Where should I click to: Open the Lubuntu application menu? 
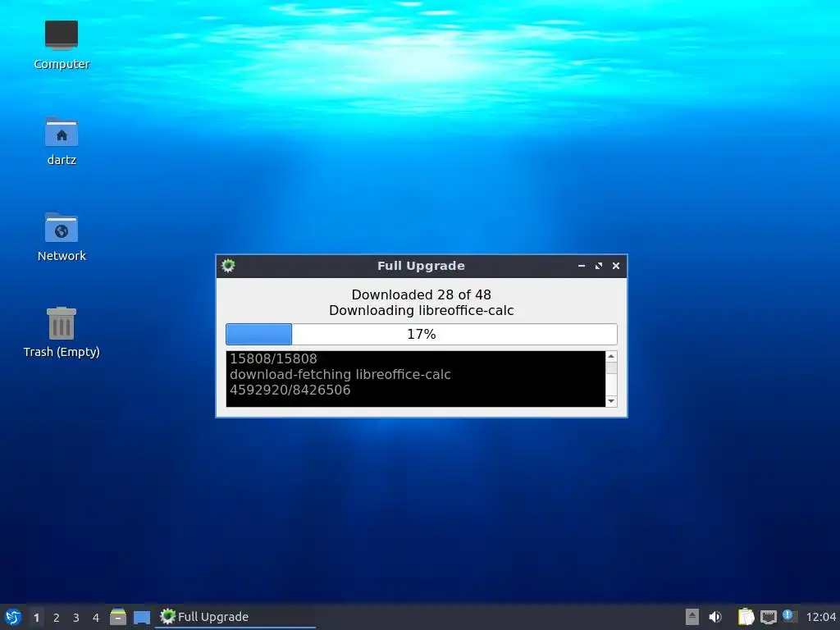pyautogui.click(x=13, y=617)
